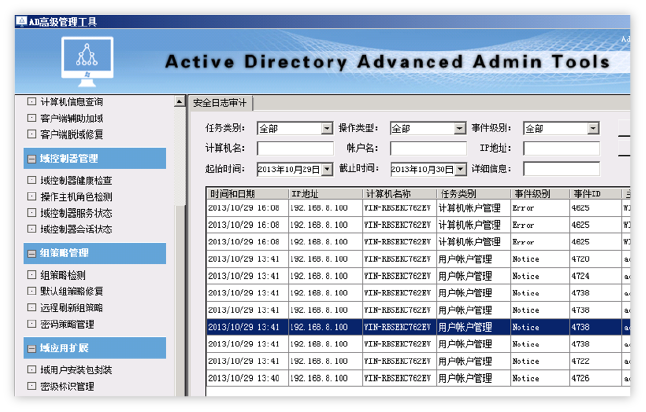Focus the 计算机名 input field
The height and width of the screenshot is (412, 646).
point(295,148)
